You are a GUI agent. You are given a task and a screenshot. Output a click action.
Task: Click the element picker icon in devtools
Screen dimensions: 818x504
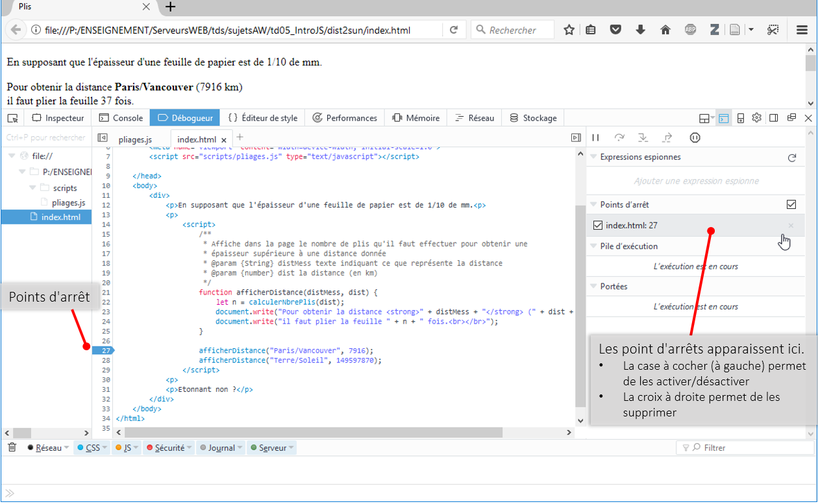point(12,118)
